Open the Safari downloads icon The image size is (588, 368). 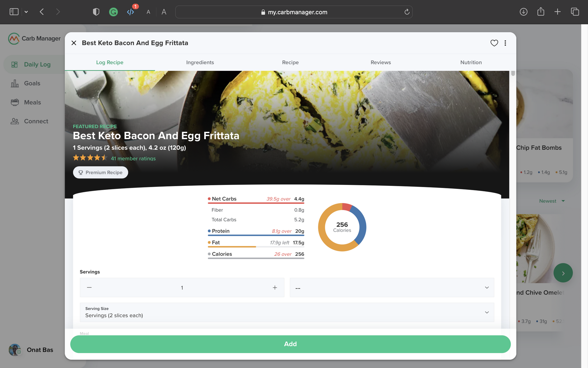click(x=524, y=12)
